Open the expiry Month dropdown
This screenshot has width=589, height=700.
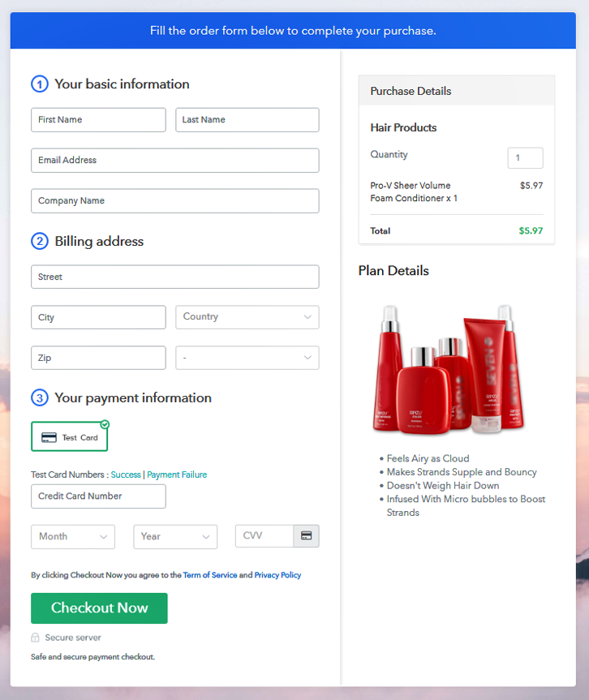coord(73,537)
